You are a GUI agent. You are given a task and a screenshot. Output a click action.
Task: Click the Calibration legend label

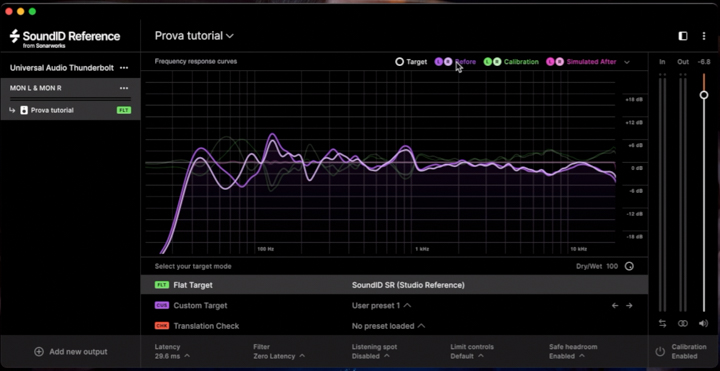521,62
